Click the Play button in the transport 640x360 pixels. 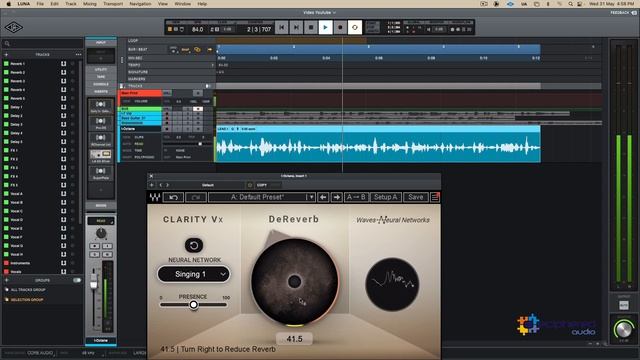click(x=325, y=27)
